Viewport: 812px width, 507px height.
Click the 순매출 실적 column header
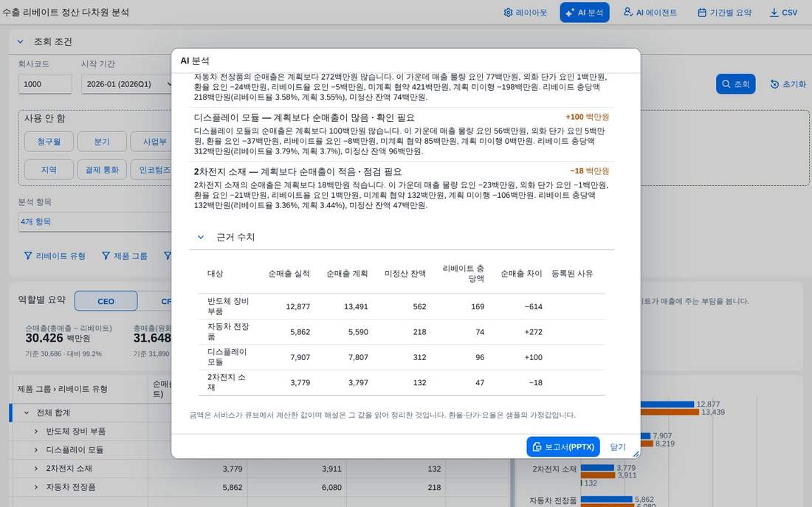coord(289,274)
